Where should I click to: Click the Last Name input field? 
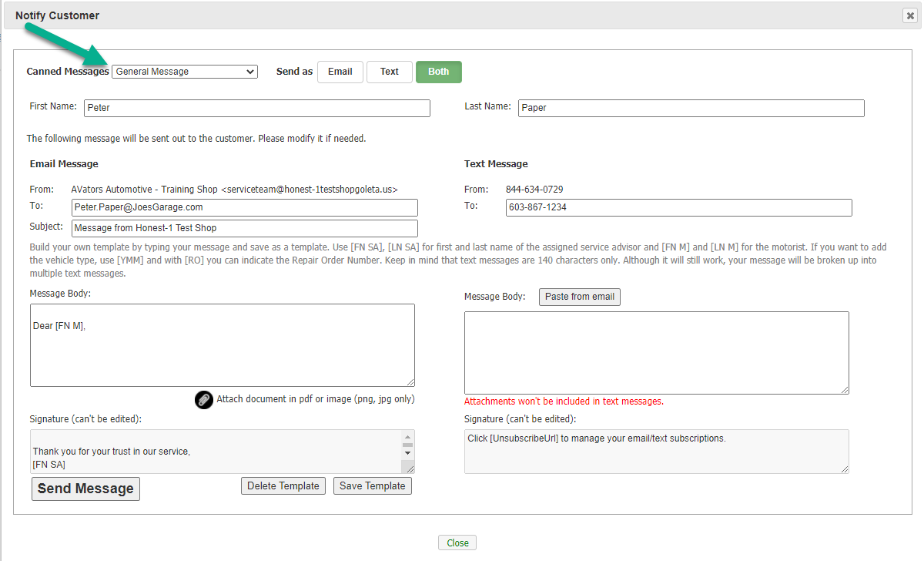click(x=691, y=108)
